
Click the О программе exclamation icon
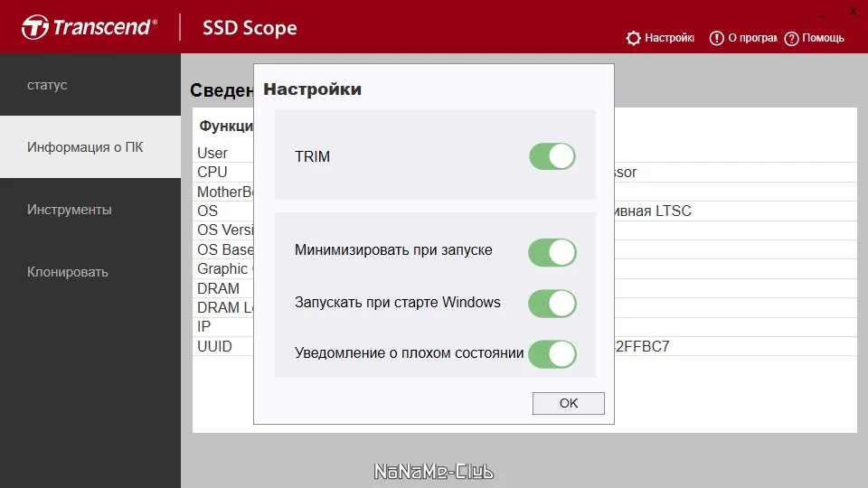pos(716,38)
